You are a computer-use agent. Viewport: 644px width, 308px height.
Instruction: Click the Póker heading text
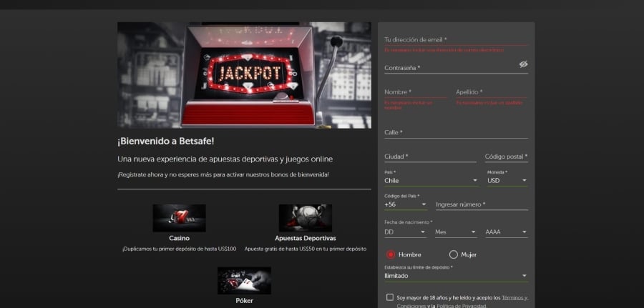(244, 301)
